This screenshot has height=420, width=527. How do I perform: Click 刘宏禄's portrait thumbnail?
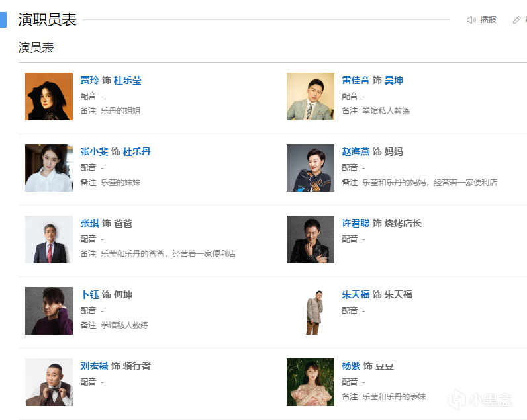point(49,382)
